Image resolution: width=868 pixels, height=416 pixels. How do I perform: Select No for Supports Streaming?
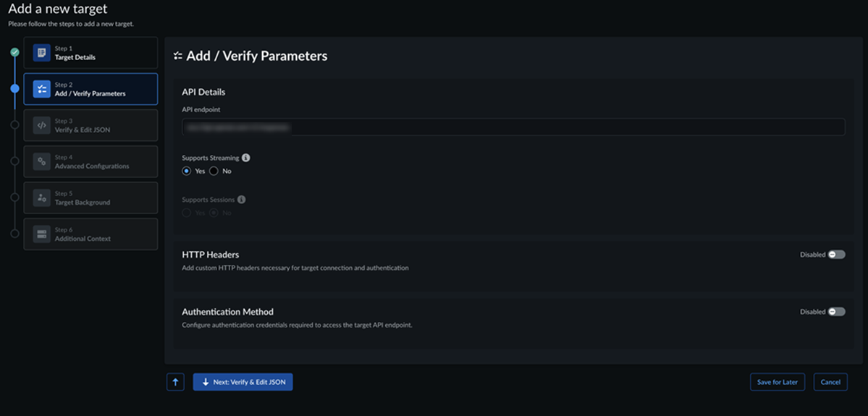(x=214, y=171)
